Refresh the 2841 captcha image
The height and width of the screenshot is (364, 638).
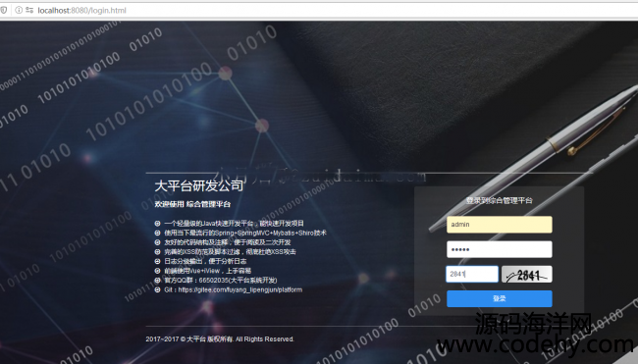[x=526, y=275]
